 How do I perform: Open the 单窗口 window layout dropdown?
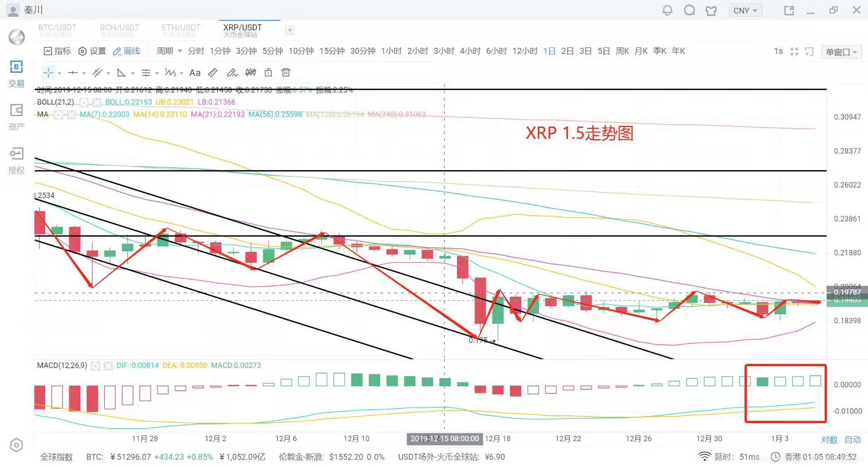(841, 52)
